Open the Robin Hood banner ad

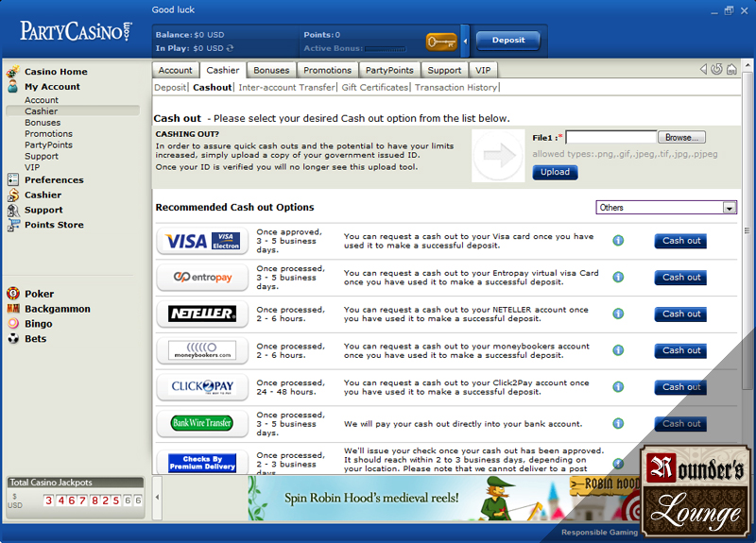coord(443,498)
